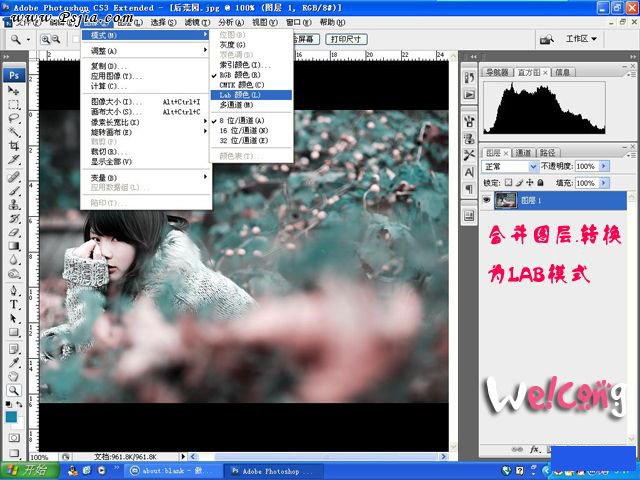The image size is (640, 480).
Task: Select the Lasso tool
Action: pos(13,118)
